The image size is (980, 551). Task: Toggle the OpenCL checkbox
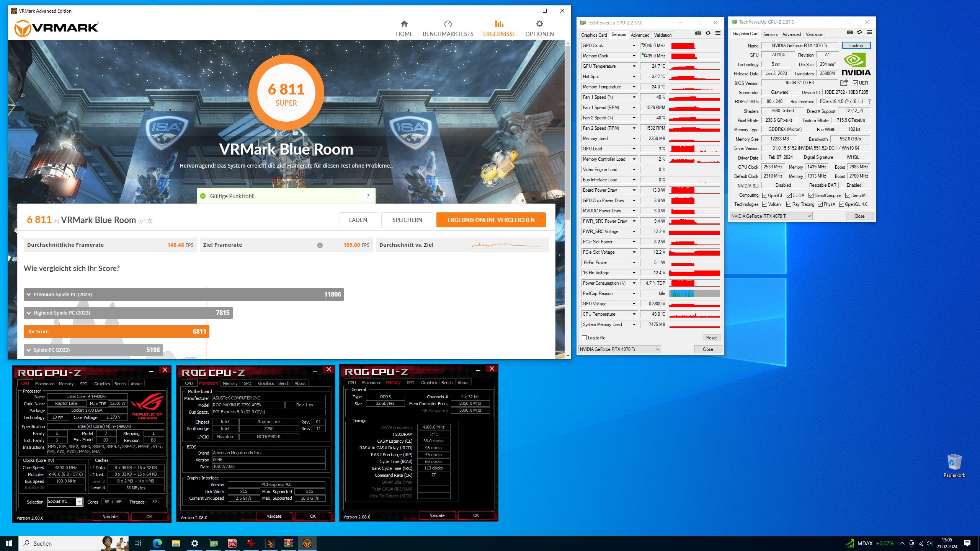(x=764, y=196)
